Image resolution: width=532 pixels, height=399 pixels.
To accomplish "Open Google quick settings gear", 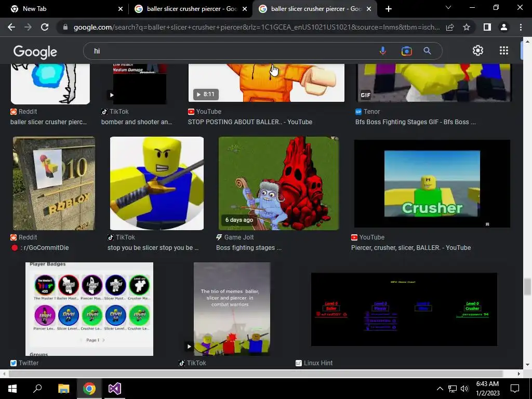I will click(478, 50).
